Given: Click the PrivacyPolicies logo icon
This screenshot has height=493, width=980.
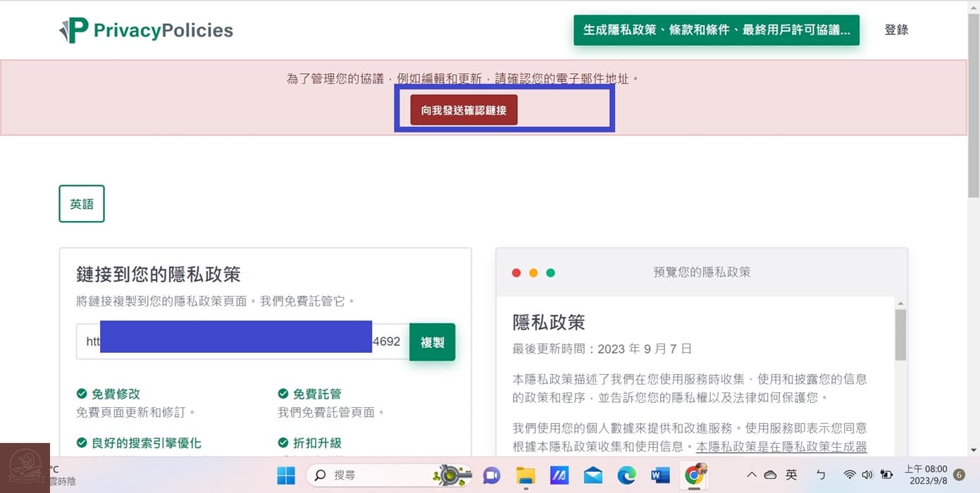Looking at the screenshot, I should pos(73,30).
